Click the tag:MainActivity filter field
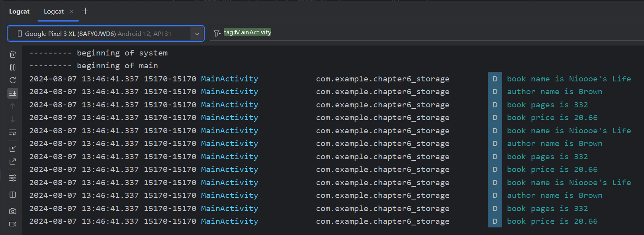644x235 pixels. click(x=398, y=33)
